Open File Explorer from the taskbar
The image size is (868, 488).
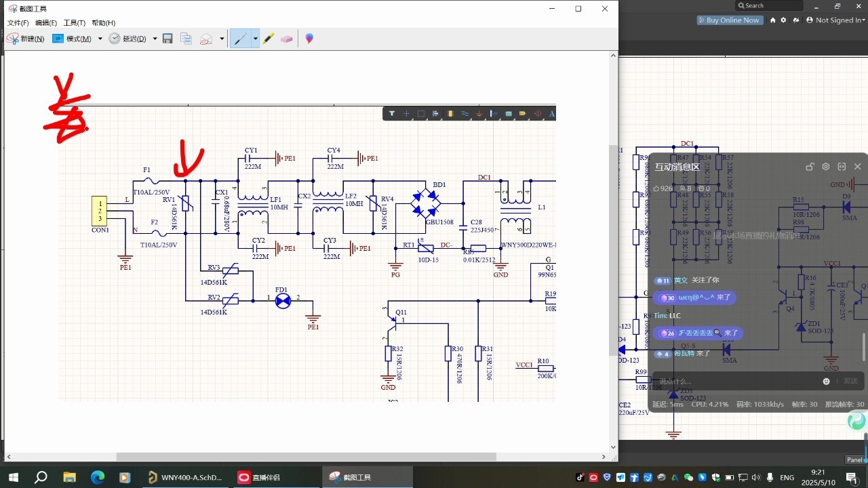click(x=68, y=477)
